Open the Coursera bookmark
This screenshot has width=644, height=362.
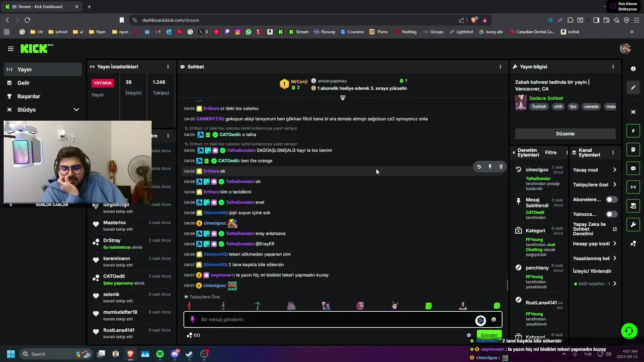point(352,32)
